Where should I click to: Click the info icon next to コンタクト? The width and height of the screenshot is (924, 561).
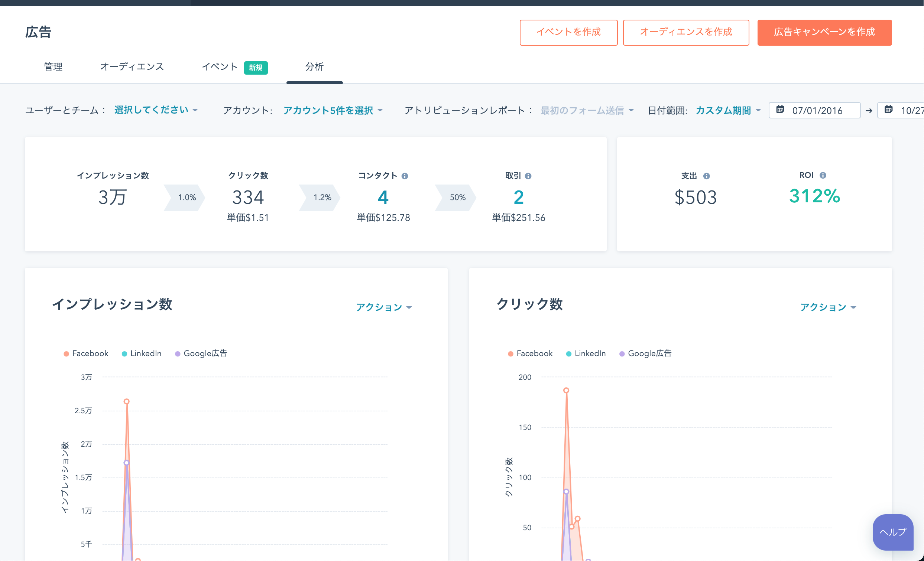click(405, 176)
